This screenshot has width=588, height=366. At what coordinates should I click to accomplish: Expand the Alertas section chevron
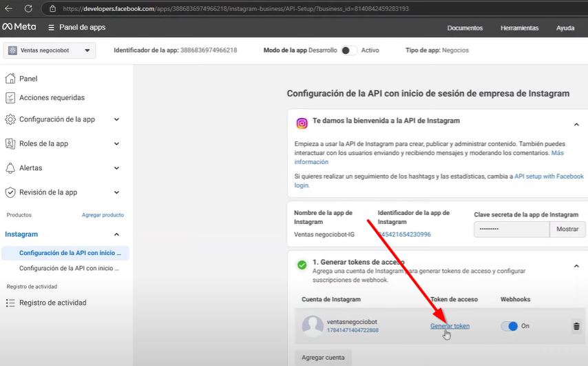tap(116, 168)
